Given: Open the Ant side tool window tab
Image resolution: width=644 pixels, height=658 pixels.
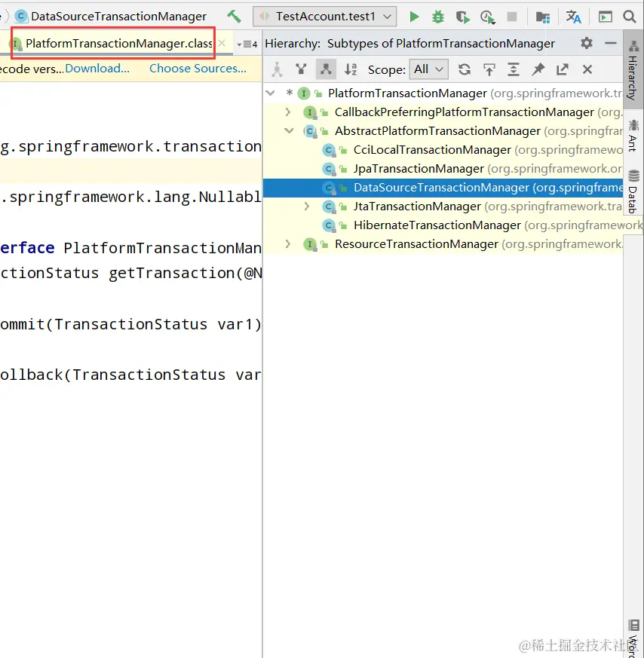Looking at the screenshot, I should tap(633, 136).
